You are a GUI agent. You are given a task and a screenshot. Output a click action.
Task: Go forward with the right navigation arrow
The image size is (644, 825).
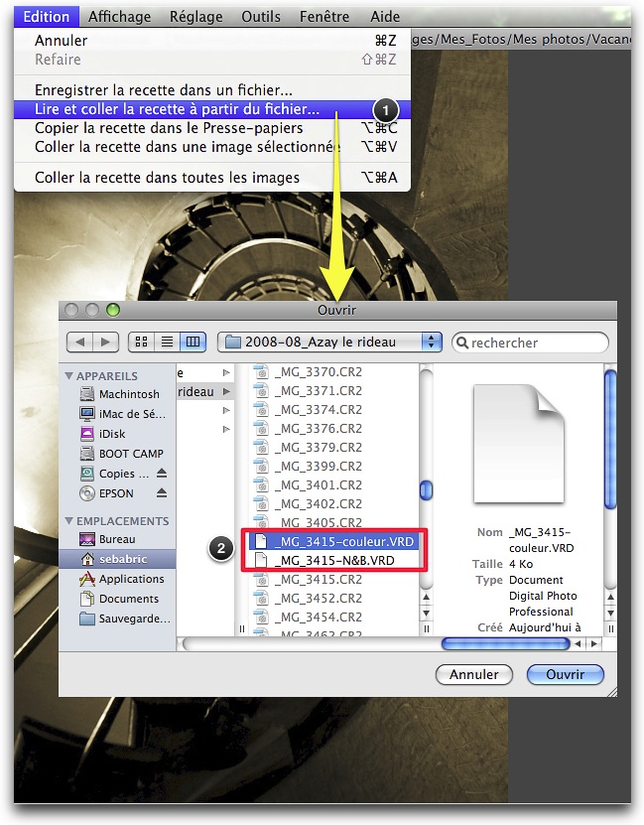[x=105, y=342]
